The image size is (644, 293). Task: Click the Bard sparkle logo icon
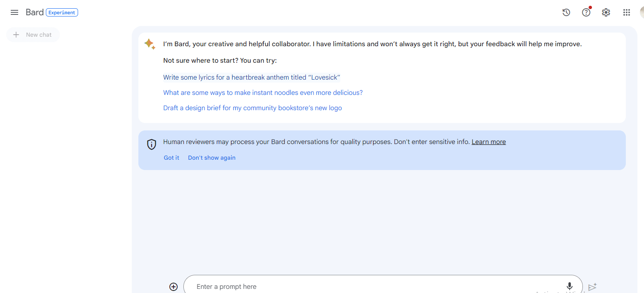pos(150,44)
